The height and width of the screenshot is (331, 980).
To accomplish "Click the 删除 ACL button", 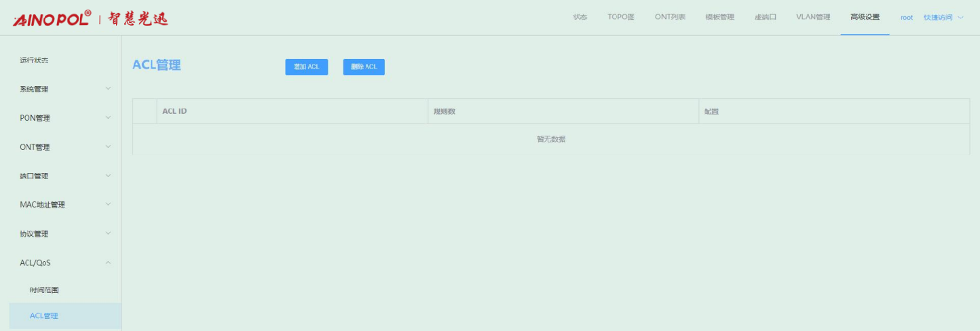I will (364, 66).
